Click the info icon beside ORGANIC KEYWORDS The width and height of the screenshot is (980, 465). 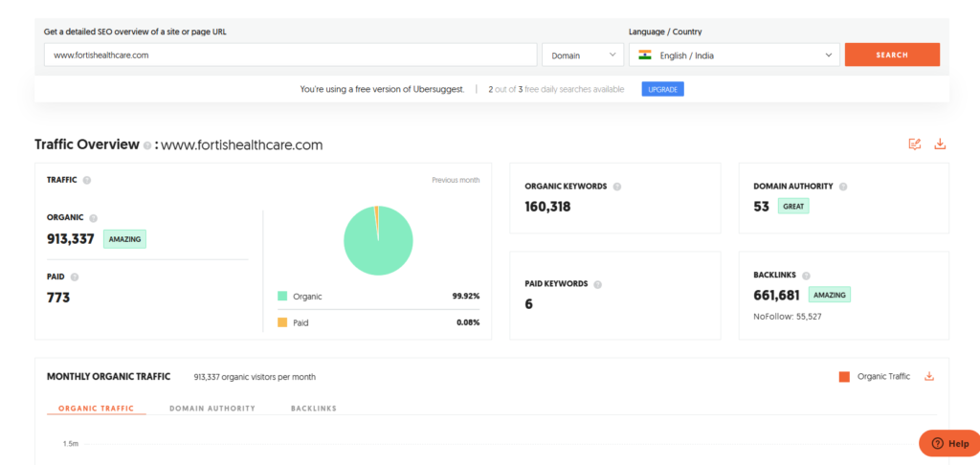click(616, 187)
